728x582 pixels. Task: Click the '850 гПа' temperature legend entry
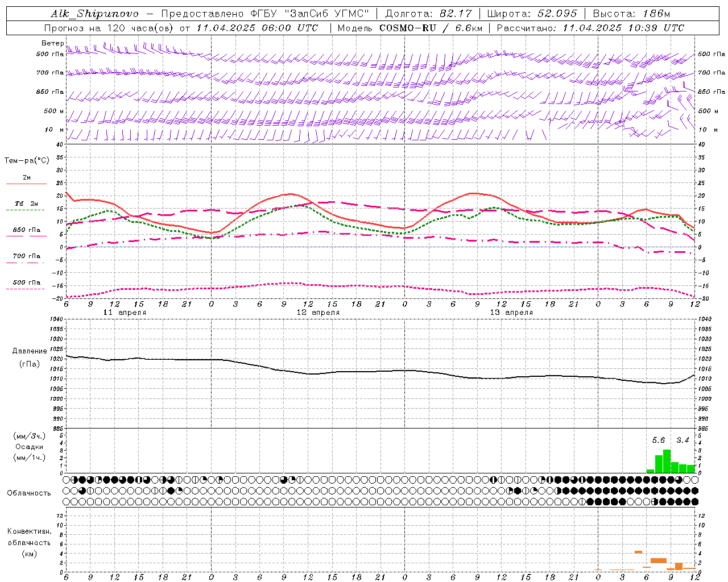pyautogui.click(x=27, y=230)
